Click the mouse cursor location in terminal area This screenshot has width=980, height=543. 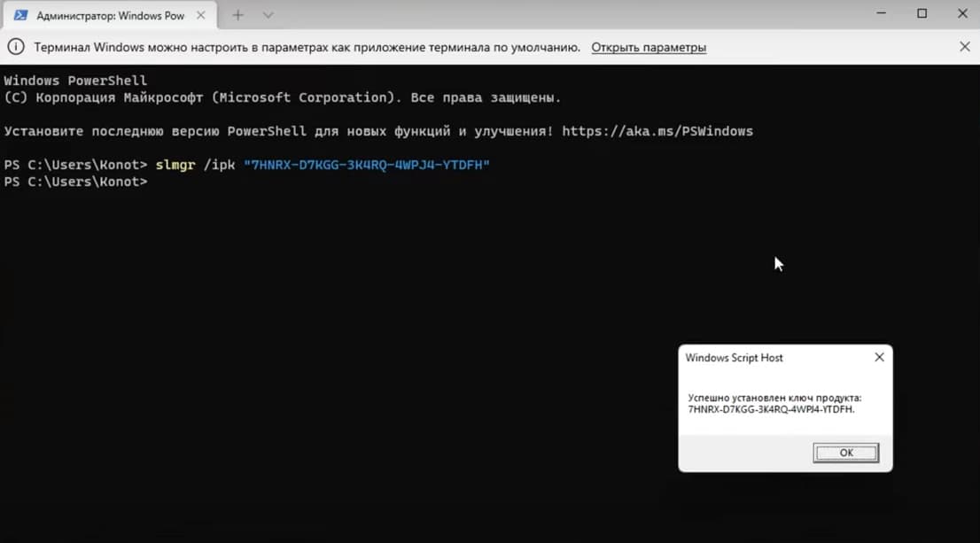click(x=776, y=263)
